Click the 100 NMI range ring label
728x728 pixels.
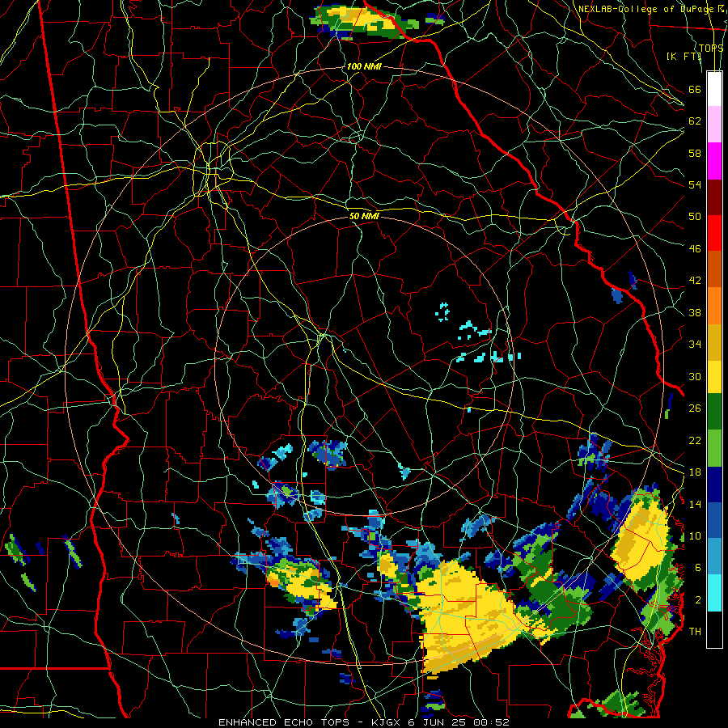[x=364, y=66]
